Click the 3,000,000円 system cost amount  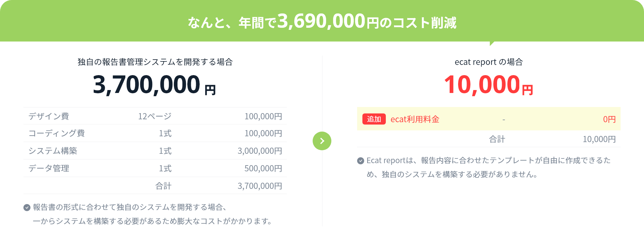260,151
